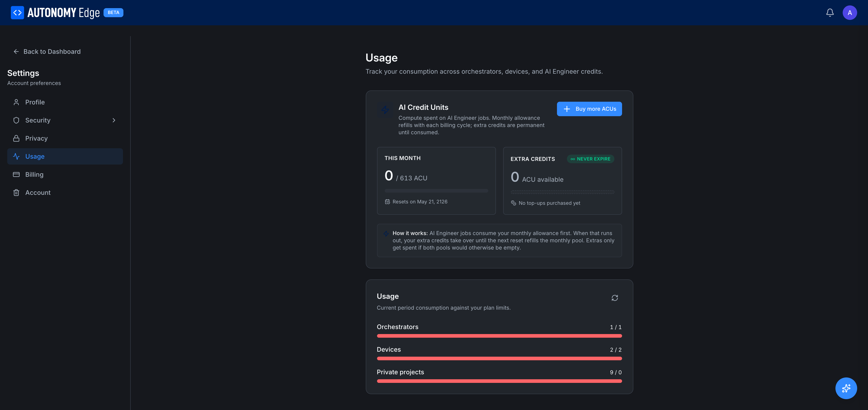868x410 pixels.
Task: Click the 'Settings' sidebar heading
Action: pos(23,73)
